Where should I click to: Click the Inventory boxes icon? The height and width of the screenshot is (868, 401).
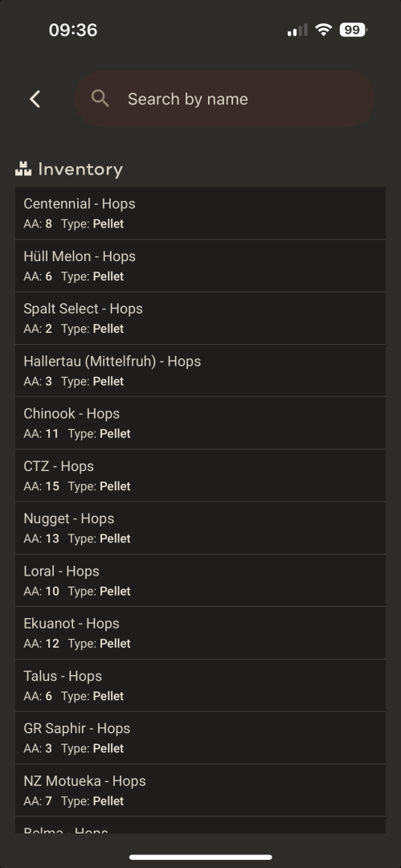(23, 169)
